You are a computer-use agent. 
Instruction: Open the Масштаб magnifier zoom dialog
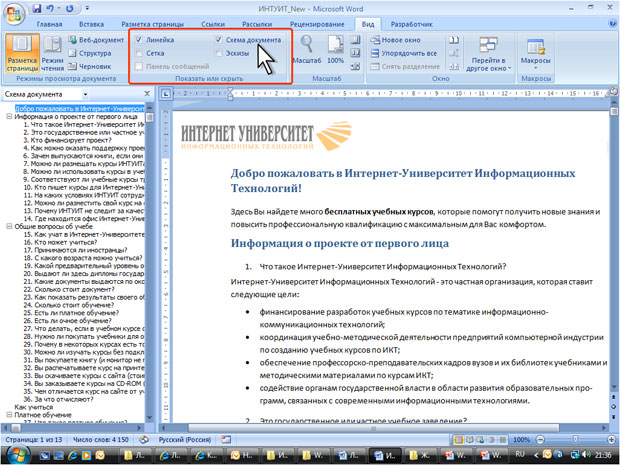[x=307, y=49]
